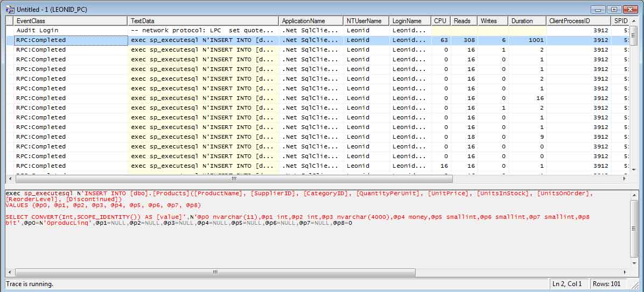
Task: Click the EventClass column header
Action: click(x=71, y=21)
